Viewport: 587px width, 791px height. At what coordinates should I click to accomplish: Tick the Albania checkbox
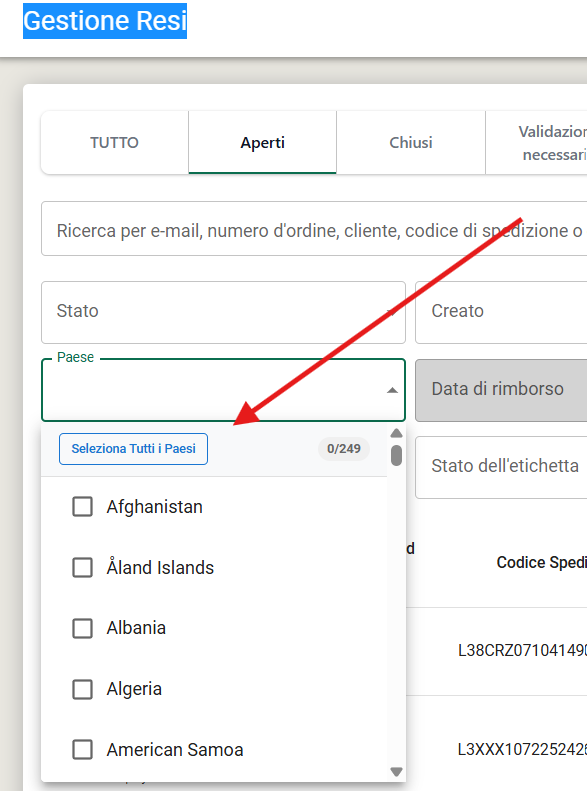(82, 629)
